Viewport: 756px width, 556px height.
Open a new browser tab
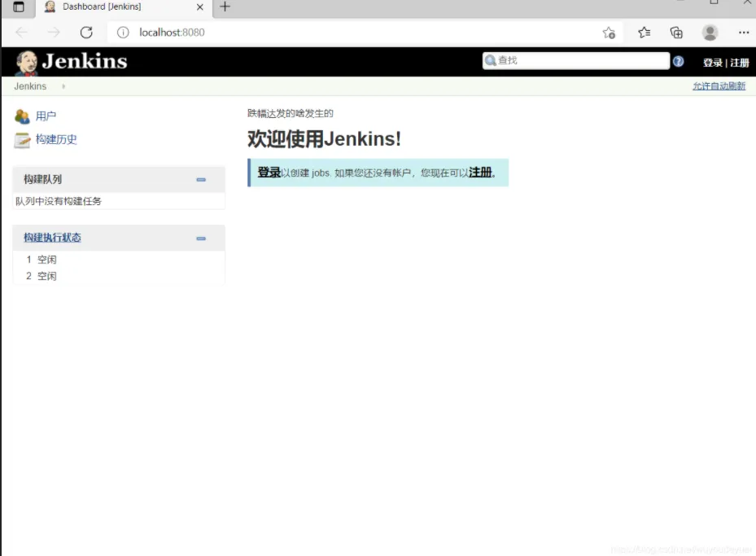225,7
